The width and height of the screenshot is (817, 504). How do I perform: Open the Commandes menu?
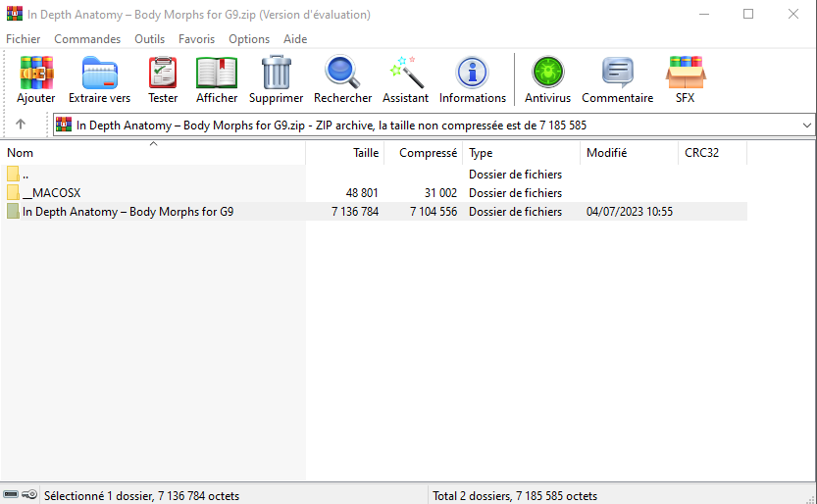87,39
